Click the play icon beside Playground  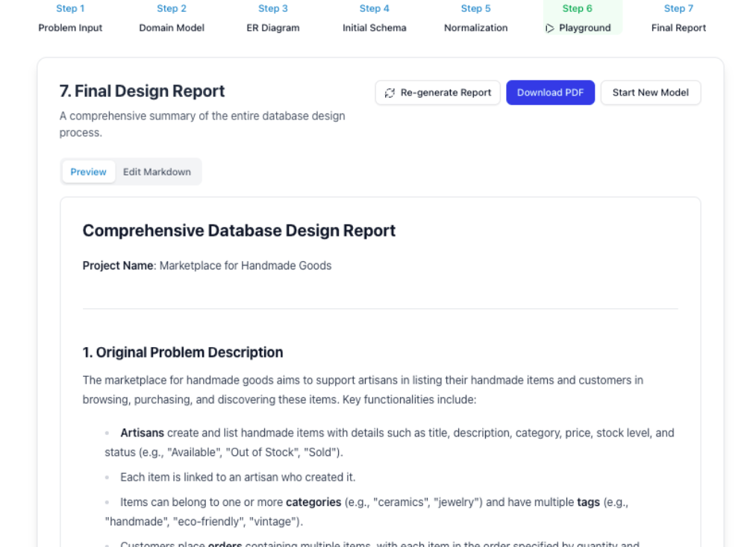point(549,28)
